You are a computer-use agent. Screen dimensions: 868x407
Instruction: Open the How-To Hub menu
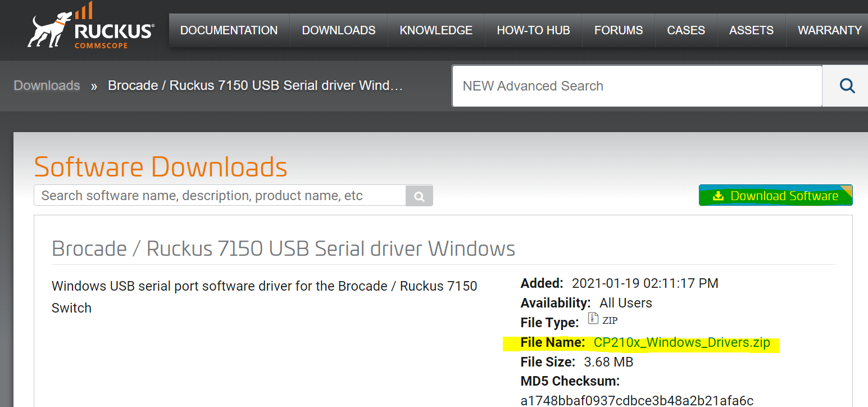coord(533,30)
